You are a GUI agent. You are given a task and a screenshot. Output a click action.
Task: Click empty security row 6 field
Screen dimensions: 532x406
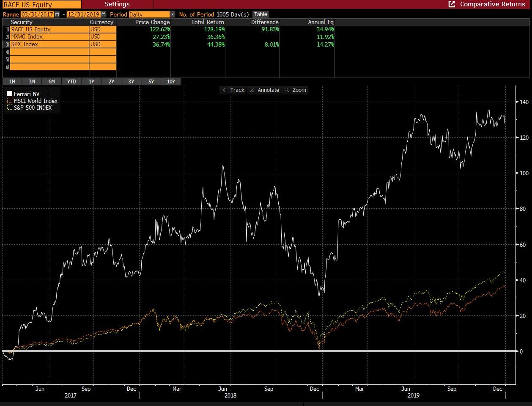click(x=49, y=67)
